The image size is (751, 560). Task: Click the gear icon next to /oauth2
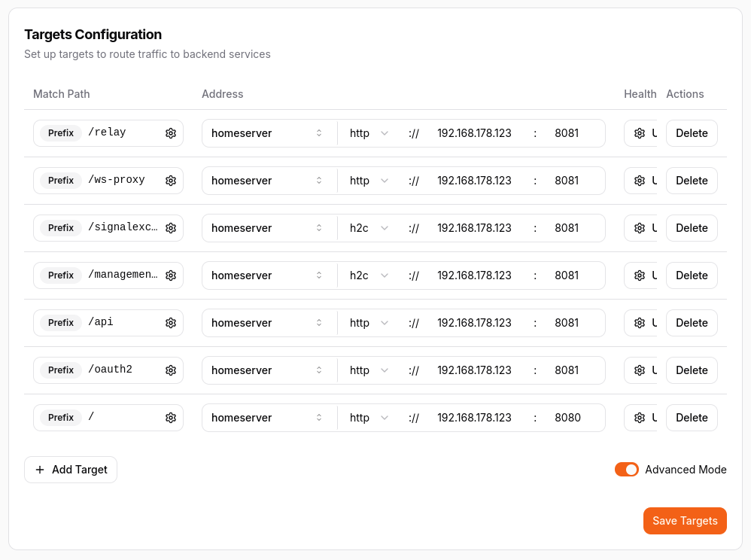pyautogui.click(x=171, y=370)
